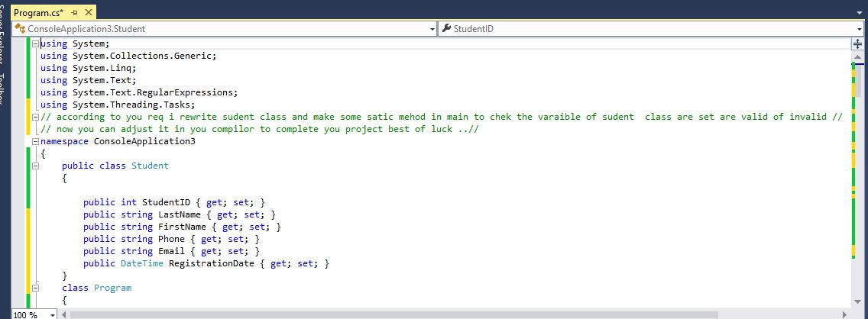Open the ConsoleApplication3.Student class dropdown
Image resolution: width=868 pixels, height=319 pixels.
point(432,29)
